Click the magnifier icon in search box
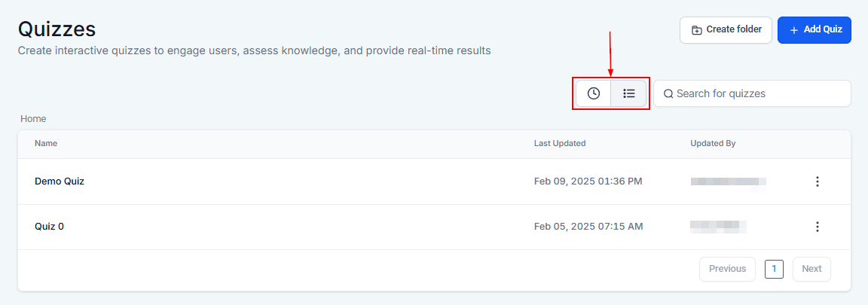868x305 pixels. click(668, 93)
